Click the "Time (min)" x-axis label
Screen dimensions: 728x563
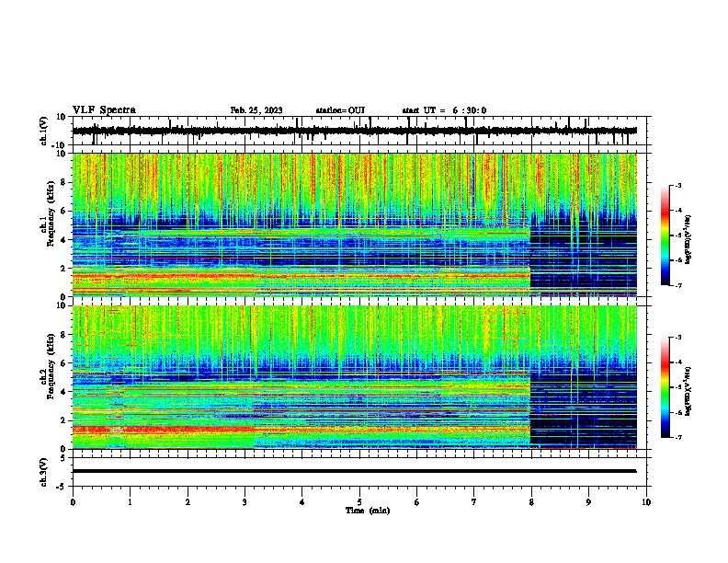(x=368, y=511)
